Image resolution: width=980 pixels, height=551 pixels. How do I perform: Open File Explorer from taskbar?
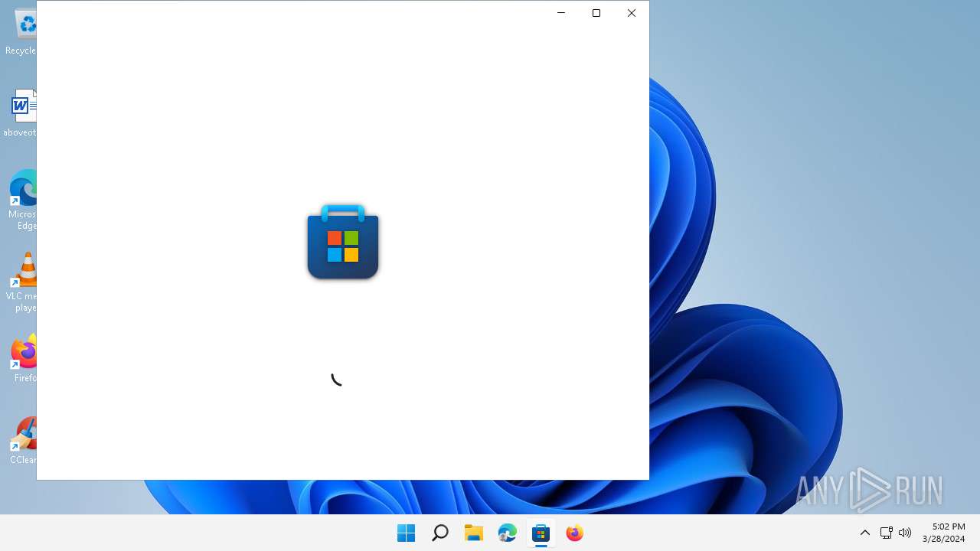473,533
